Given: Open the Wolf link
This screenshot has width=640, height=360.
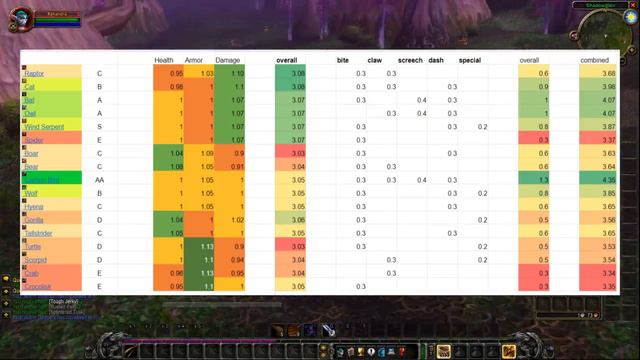Looking at the screenshot, I should pos(31,193).
